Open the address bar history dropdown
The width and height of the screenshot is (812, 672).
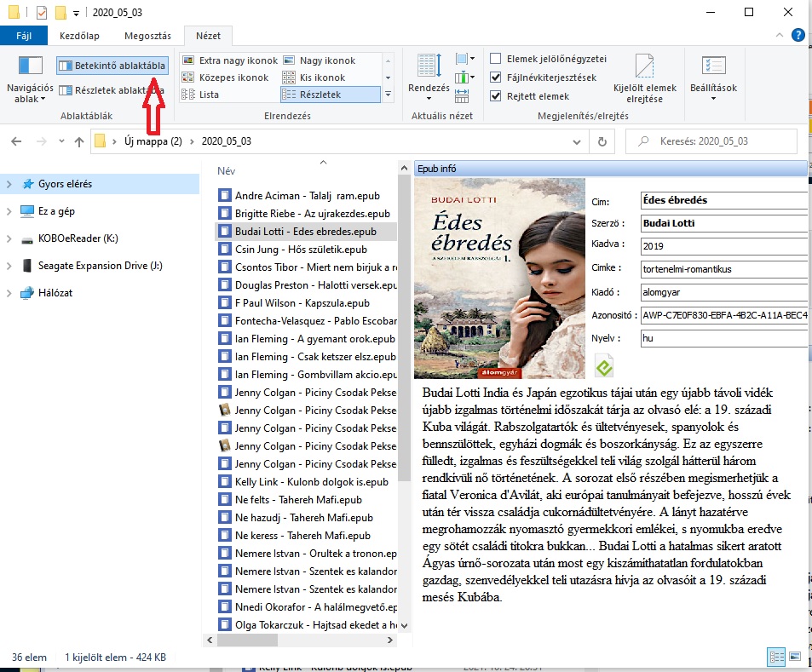click(578, 141)
